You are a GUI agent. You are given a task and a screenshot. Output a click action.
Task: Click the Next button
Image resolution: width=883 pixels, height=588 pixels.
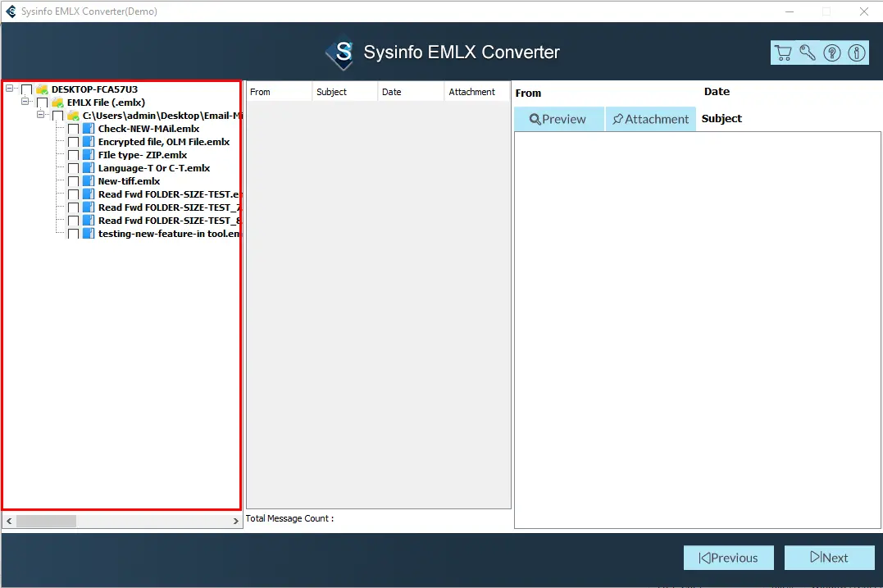coord(830,558)
